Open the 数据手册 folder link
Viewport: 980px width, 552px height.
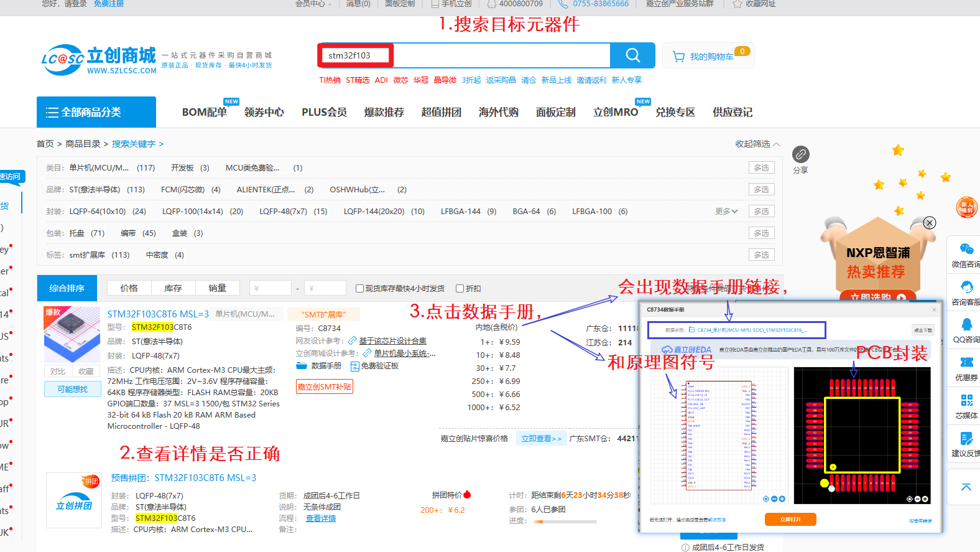click(319, 366)
